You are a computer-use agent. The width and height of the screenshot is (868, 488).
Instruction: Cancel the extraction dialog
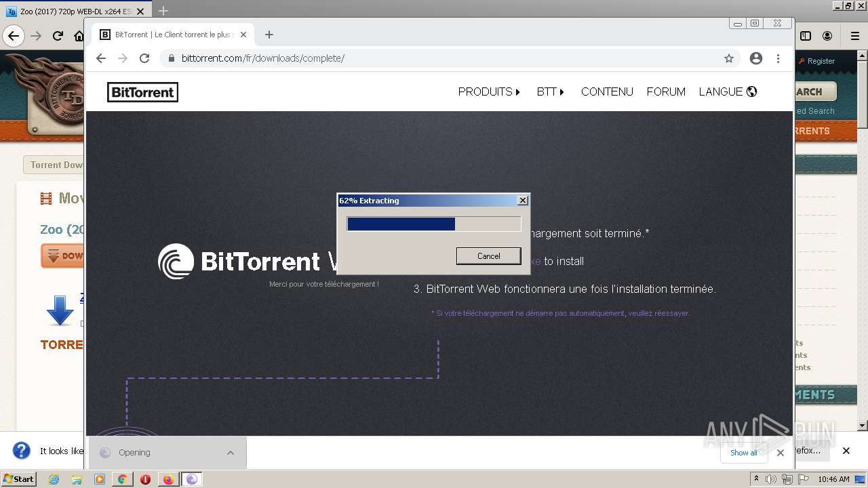(x=488, y=256)
